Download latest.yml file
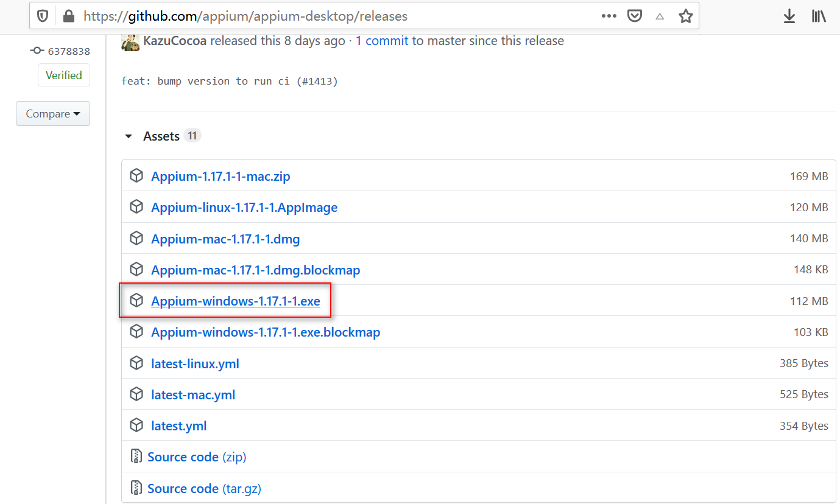The image size is (840, 504). pyautogui.click(x=179, y=425)
